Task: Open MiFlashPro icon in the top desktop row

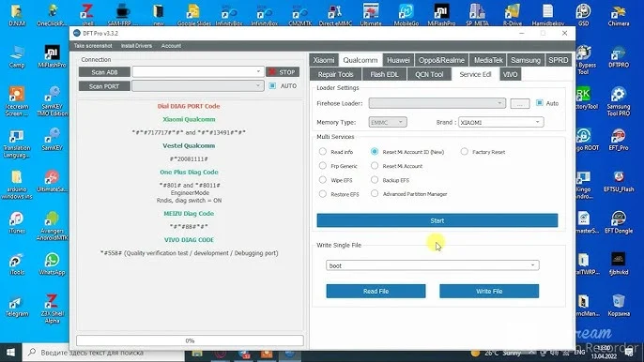Action: click(441, 14)
